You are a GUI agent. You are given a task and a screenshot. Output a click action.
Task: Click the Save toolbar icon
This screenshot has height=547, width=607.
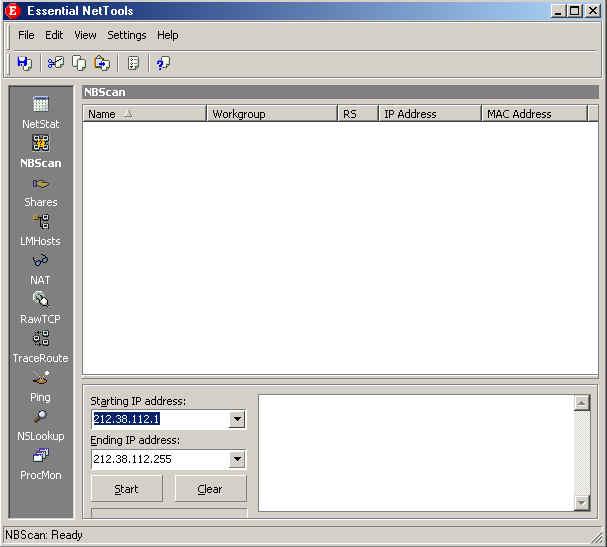24,63
